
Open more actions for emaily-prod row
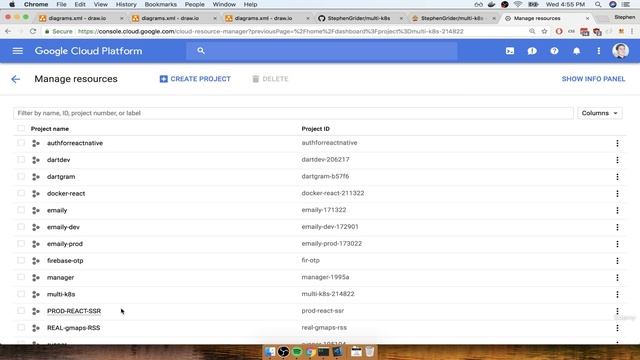pyautogui.click(x=617, y=244)
